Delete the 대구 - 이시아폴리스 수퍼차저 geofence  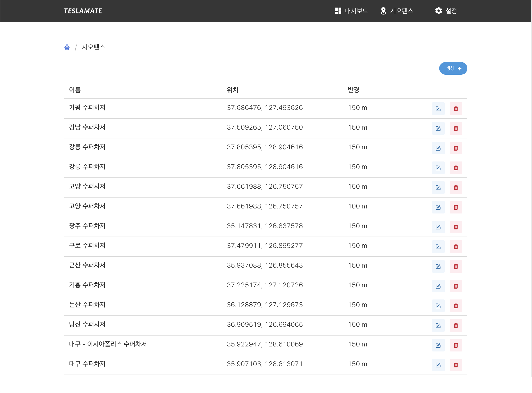pos(456,345)
